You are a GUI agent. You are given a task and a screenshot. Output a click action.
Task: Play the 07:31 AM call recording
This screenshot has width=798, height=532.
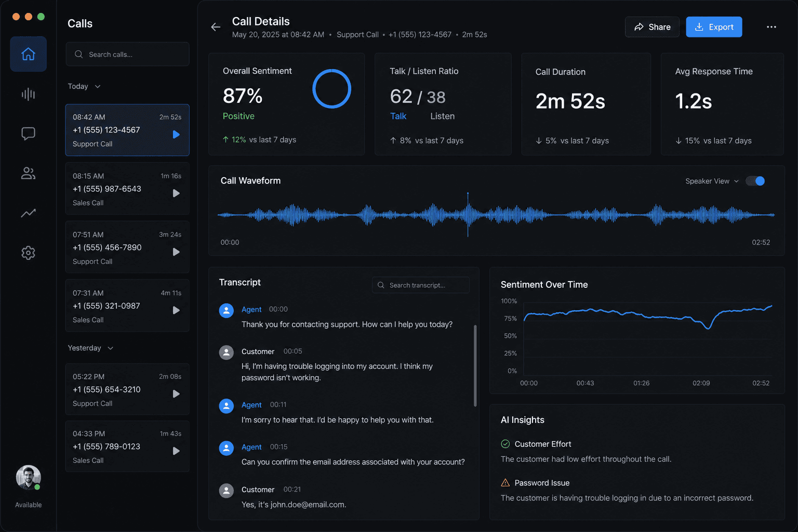(176, 310)
